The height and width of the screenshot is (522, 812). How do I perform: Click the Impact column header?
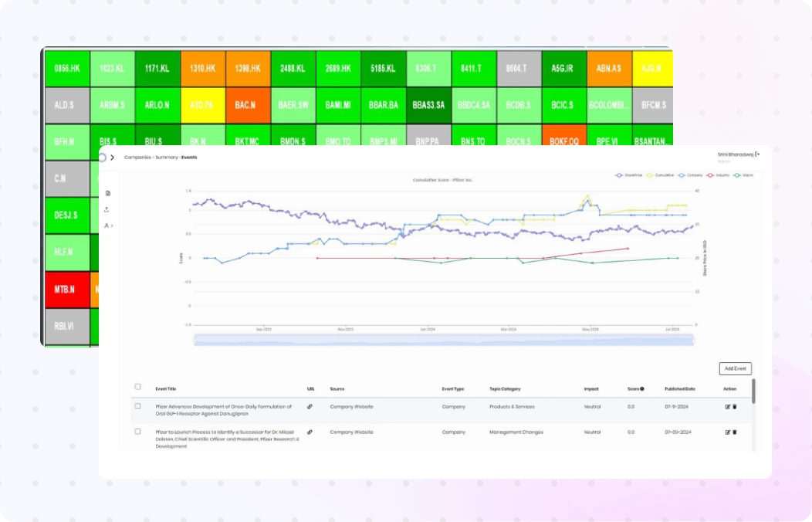591,389
